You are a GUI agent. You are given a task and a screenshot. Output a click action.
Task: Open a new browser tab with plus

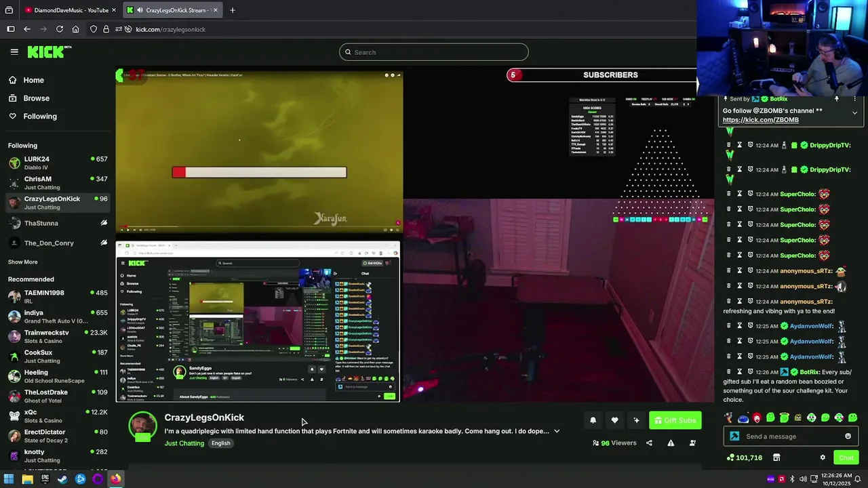coord(232,10)
